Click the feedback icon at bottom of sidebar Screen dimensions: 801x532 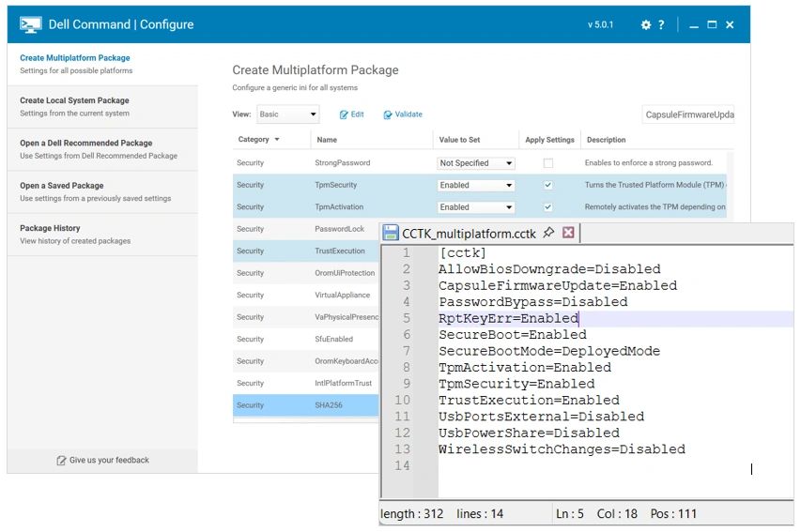coord(61,461)
